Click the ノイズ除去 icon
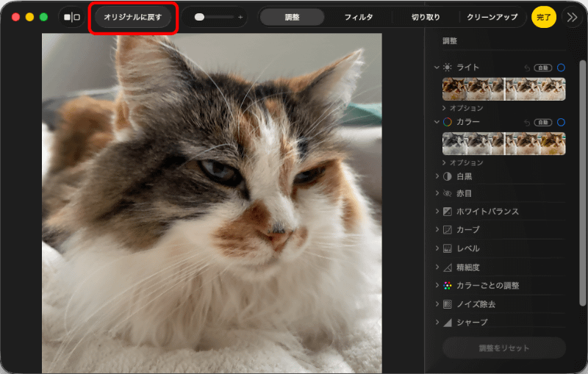 point(448,304)
